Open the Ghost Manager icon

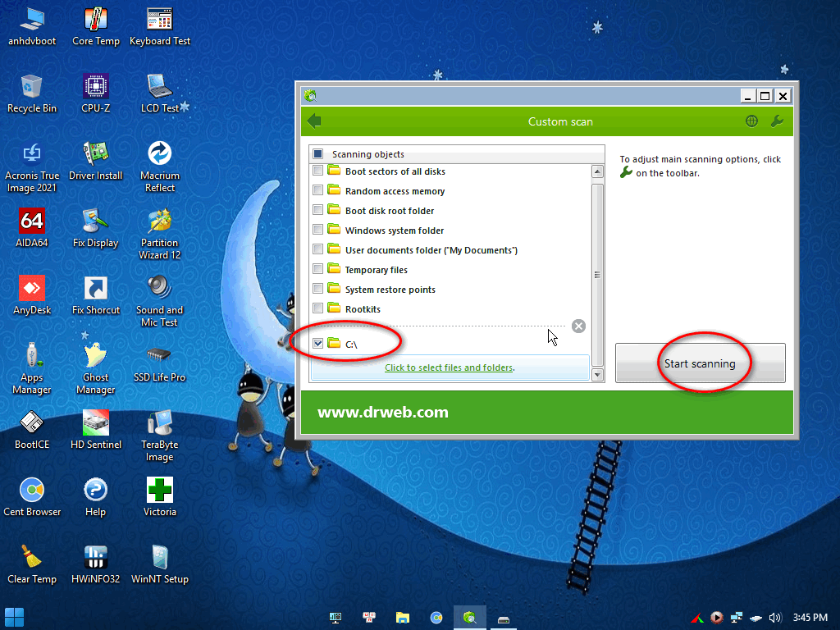pos(96,369)
